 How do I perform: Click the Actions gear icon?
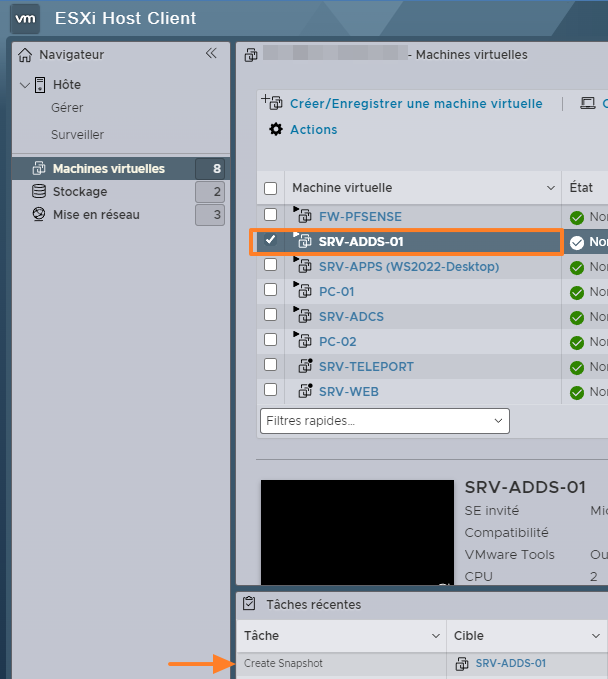[x=276, y=129]
